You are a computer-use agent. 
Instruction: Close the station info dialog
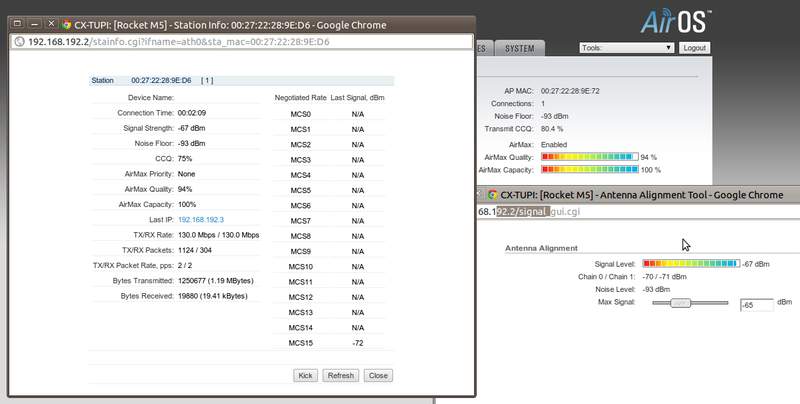(x=378, y=375)
